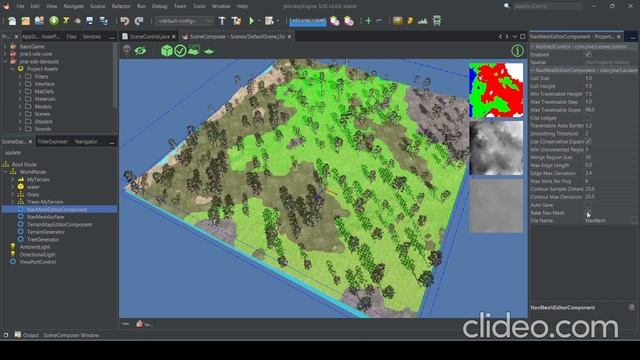Click the green plus icon in toolbar
The image size is (640, 360).
pyautogui.click(x=368, y=21)
